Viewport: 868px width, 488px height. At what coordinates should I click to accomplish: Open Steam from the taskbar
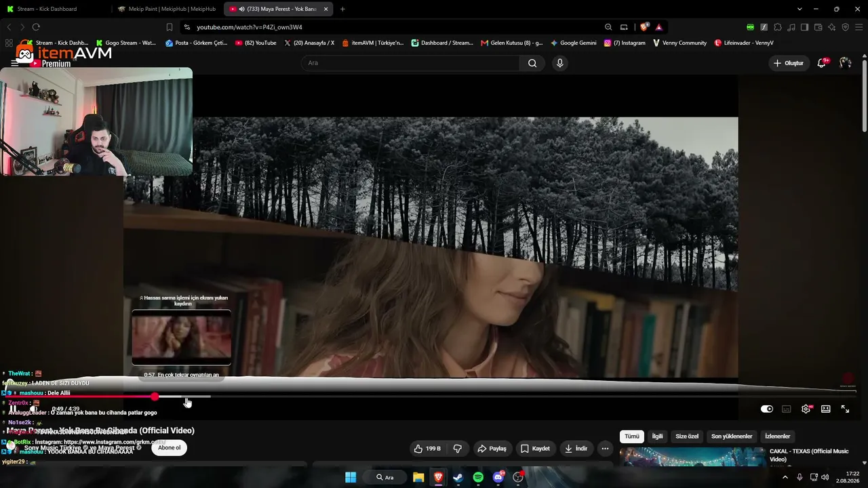458,477
